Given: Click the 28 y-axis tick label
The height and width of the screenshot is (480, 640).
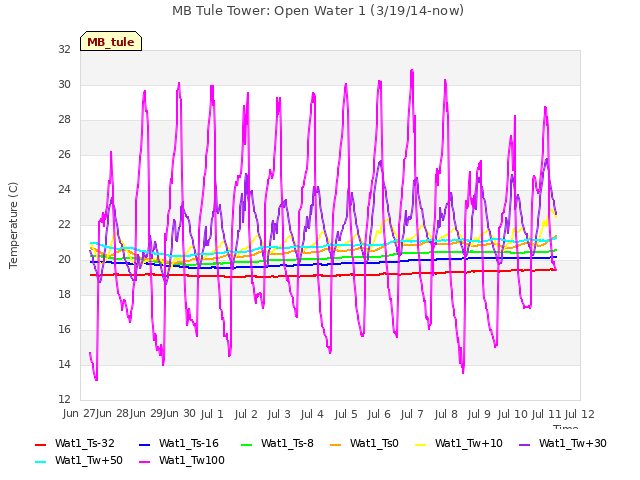Looking at the screenshot, I should 64,120.
